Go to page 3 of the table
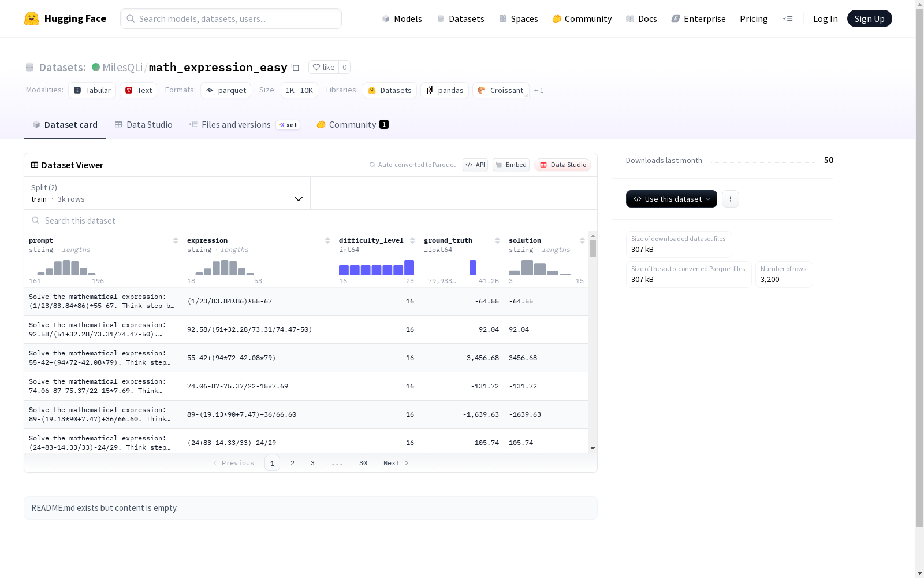 click(x=313, y=463)
